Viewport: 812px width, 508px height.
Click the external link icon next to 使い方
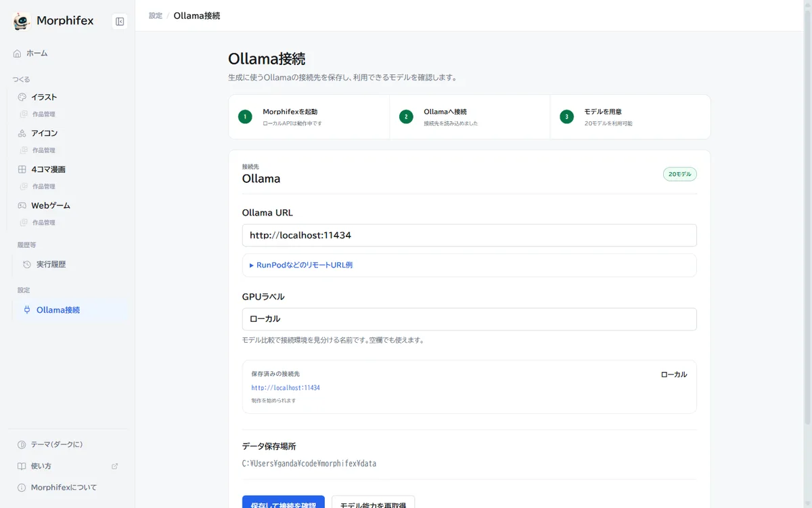click(x=114, y=466)
